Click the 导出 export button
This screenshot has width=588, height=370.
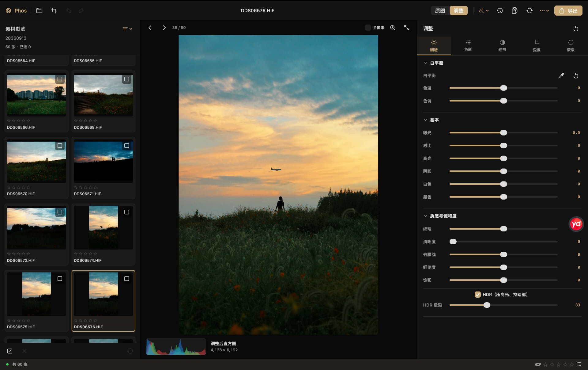pyautogui.click(x=568, y=11)
